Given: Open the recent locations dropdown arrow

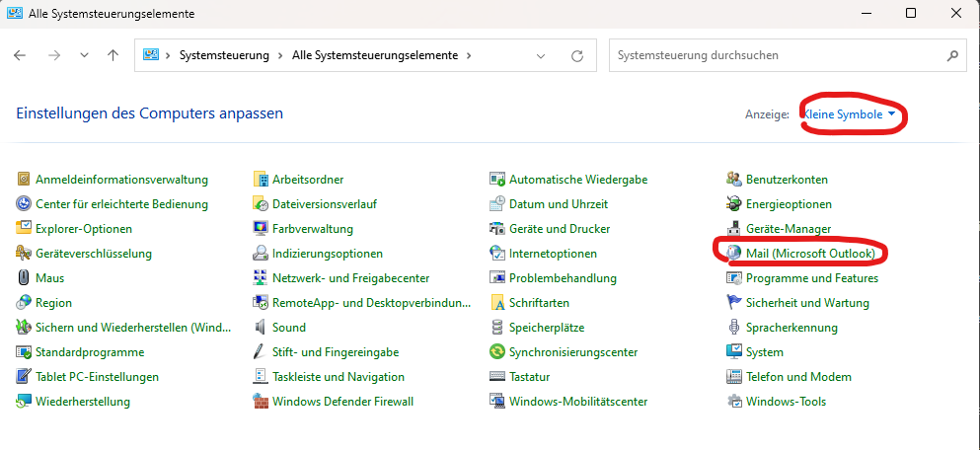Looking at the screenshot, I should click(x=84, y=55).
